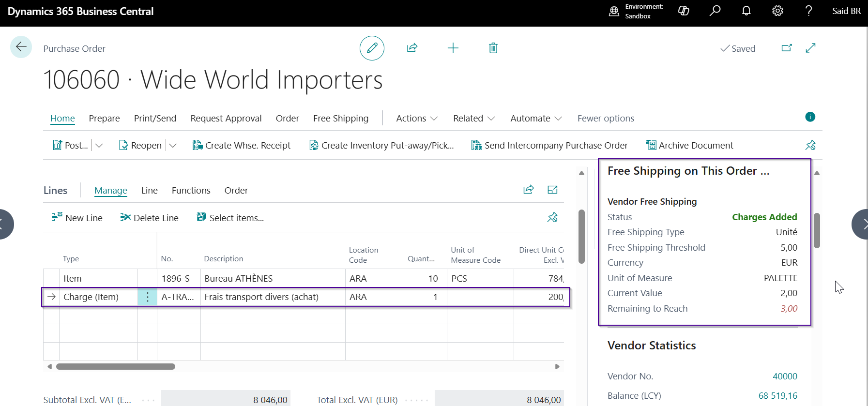The width and height of the screenshot is (868, 406).
Task: Click Reopen action
Action: click(x=140, y=145)
